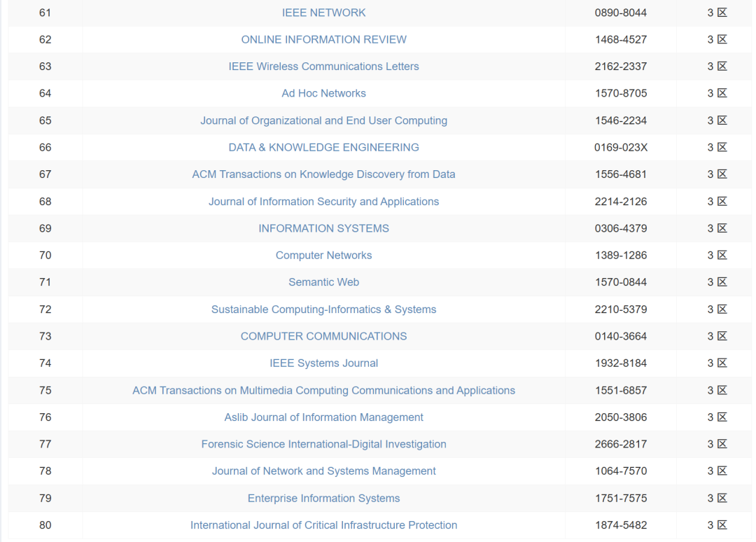Click the 3 区 rank in row 80
The image size is (756, 542).
pos(717,525)
